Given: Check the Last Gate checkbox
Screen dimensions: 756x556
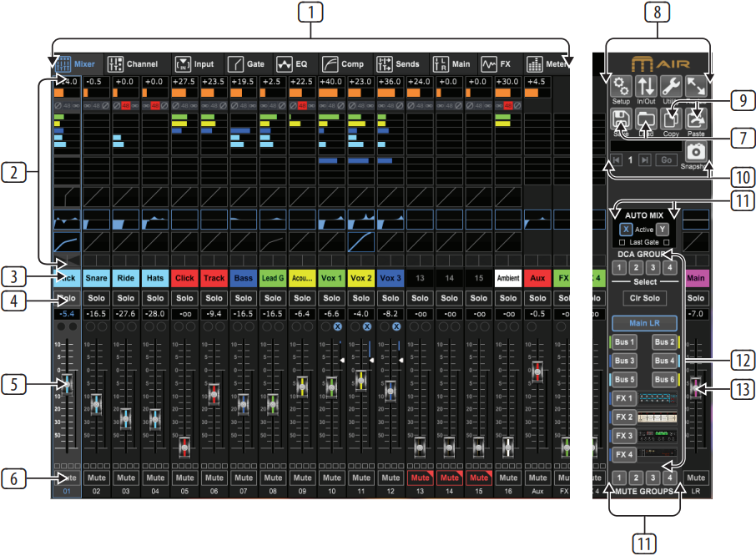Looking at the screenshot, I should pos(622,242).
